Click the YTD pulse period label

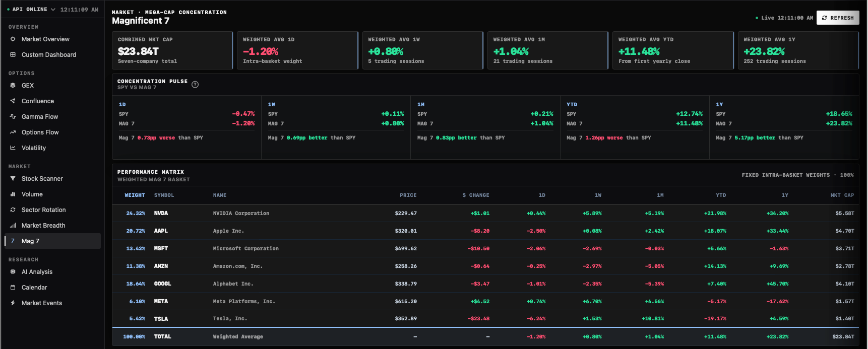pos(572,105)
